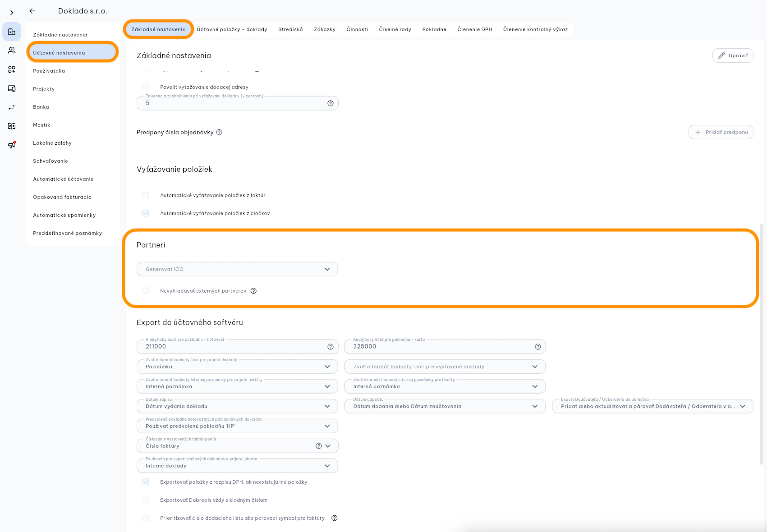Switch to Základné nastavenia tab
The height and width of the screenshot is (532, 767).
(158, 29)
